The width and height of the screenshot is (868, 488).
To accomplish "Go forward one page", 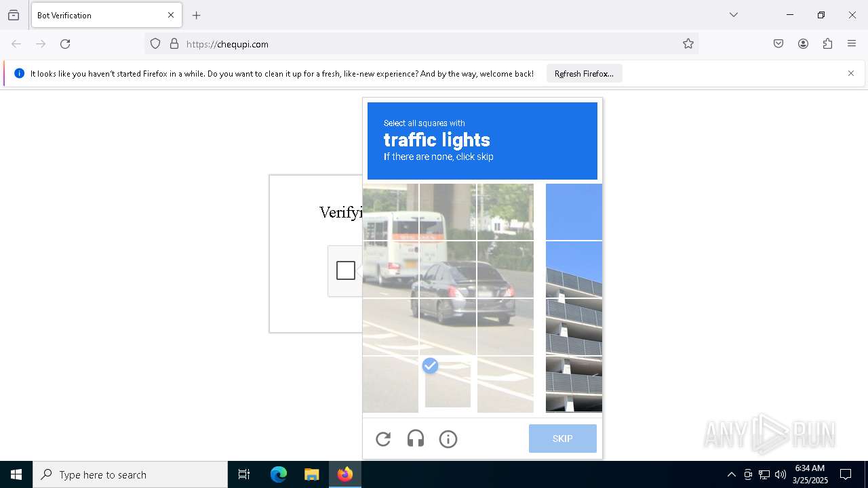I will click(41, 44).
